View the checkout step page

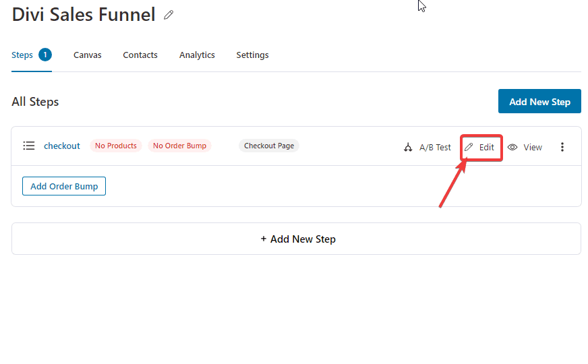pos(525,148)
